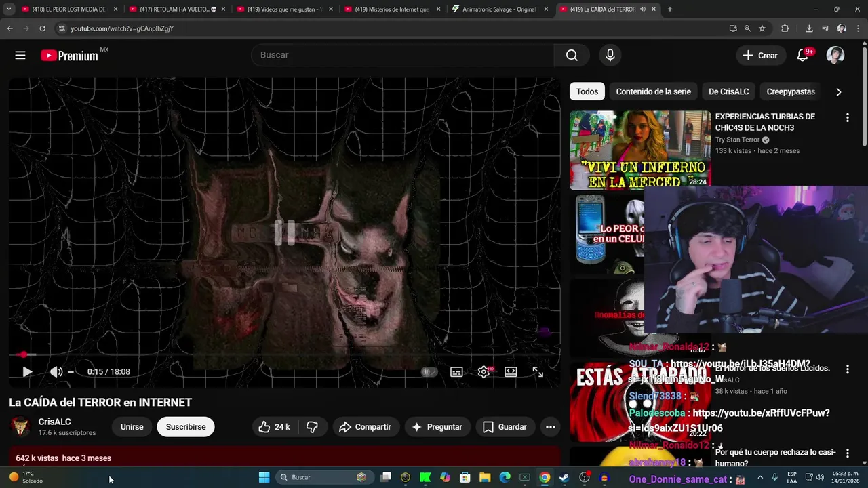This screenshot has width=868, height=488.
Task: Click the volume level slider
Action: (71, 371)
